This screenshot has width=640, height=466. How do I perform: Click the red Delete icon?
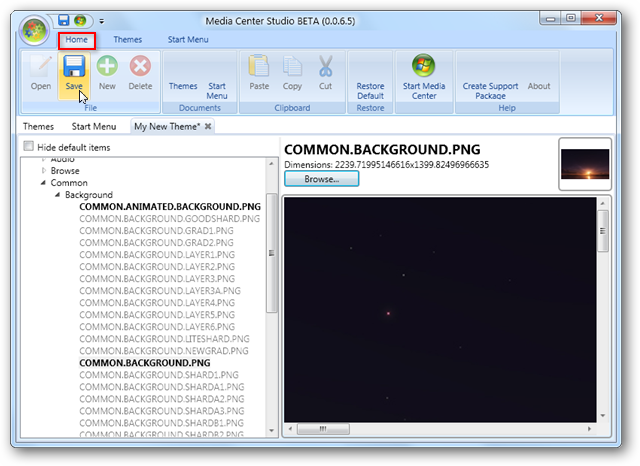pyautogui.click(x=140, y=66)
